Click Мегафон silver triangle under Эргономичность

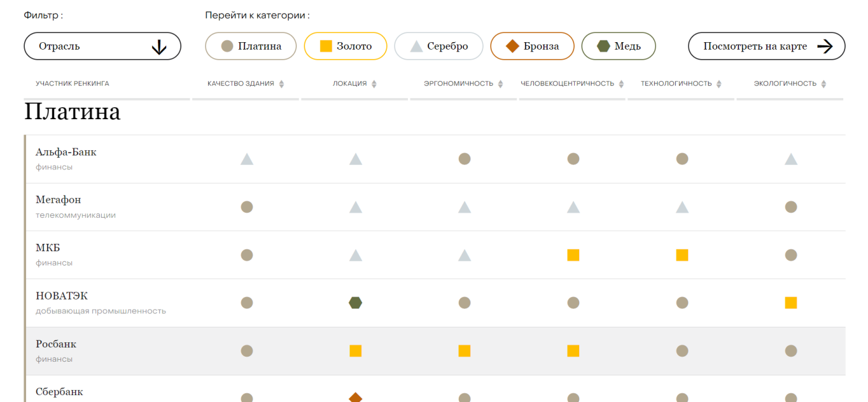tap(464, 207)
